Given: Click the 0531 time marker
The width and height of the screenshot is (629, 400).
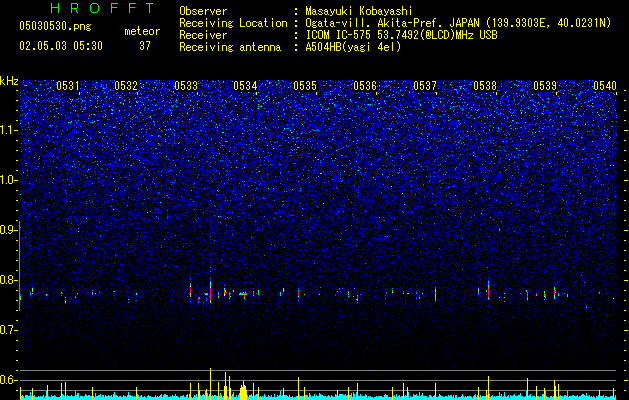Looking at the screenshot, I should [x=67, y=86].
